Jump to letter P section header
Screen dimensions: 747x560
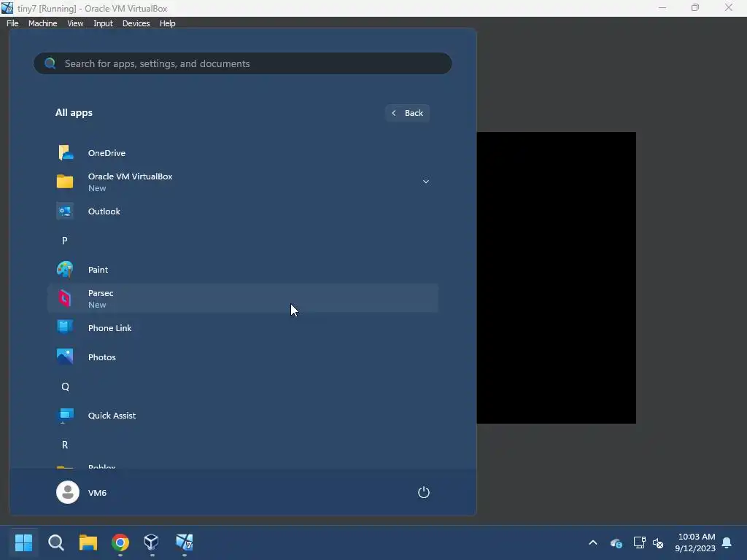click(65, 241)
